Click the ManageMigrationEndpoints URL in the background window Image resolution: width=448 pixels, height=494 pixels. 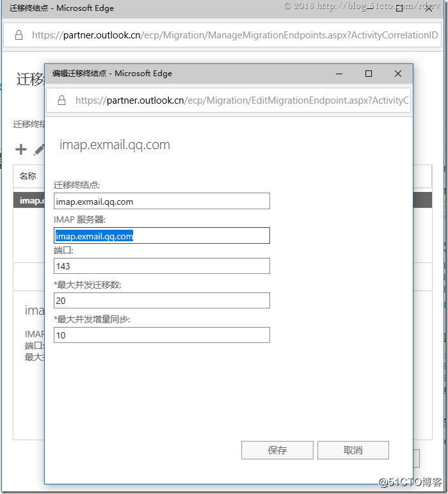pyautogui.click(x=235, y=35)
